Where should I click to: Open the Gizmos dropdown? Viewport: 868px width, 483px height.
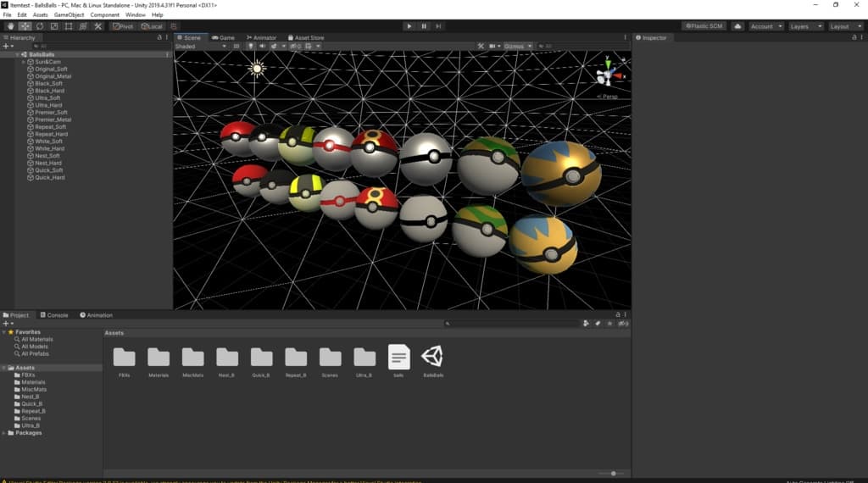(x=518, y=46)
